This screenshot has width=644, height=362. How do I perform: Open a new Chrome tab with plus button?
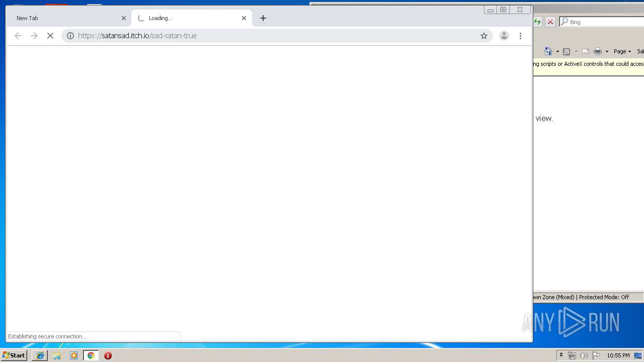coord(263,18)
